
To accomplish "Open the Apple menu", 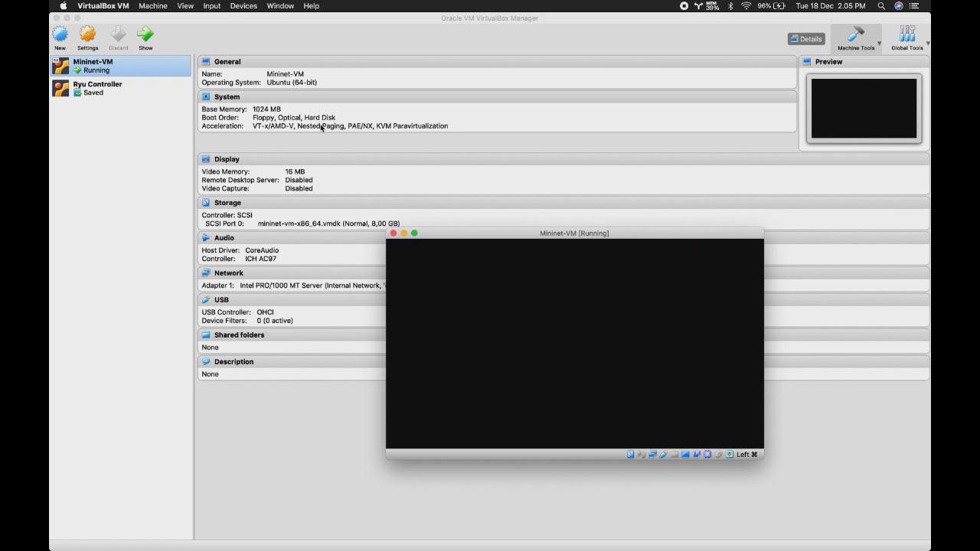I will click(x=64, y=5).
